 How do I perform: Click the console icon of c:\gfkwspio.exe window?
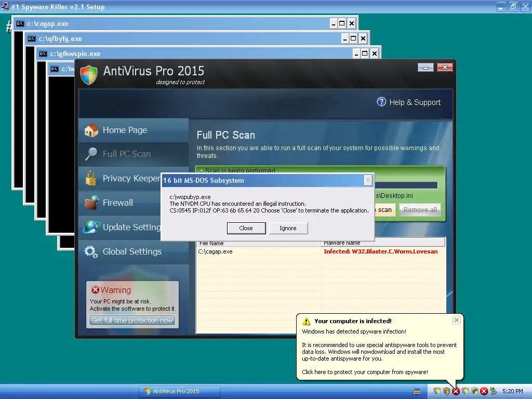[x=43, y=54]
